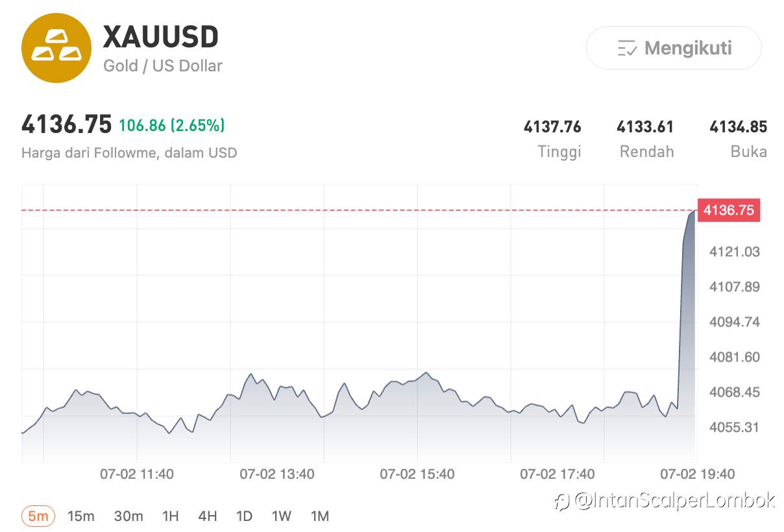This screenshot has height=532, width=784.
Task: Select the 1H timeframe
Action: (x=170, y=516)
